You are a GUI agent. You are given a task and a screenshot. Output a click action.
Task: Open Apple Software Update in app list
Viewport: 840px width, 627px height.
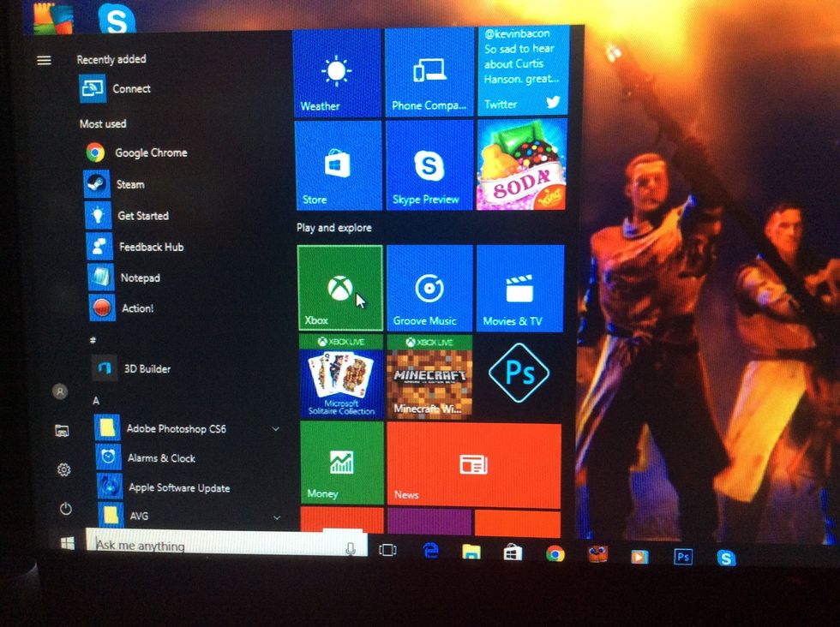(164, 487)
